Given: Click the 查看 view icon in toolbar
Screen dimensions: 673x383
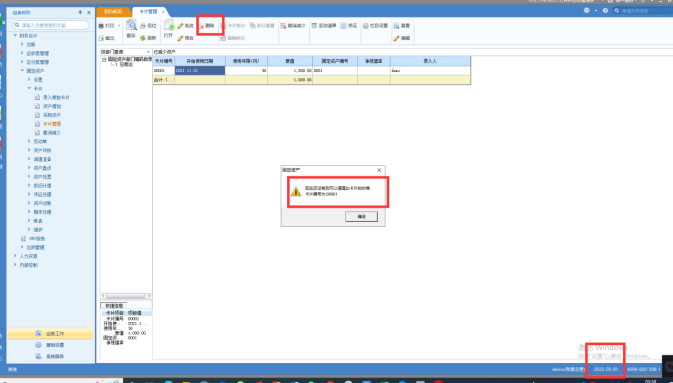Looking at the screenshot, I should [397, 26].
